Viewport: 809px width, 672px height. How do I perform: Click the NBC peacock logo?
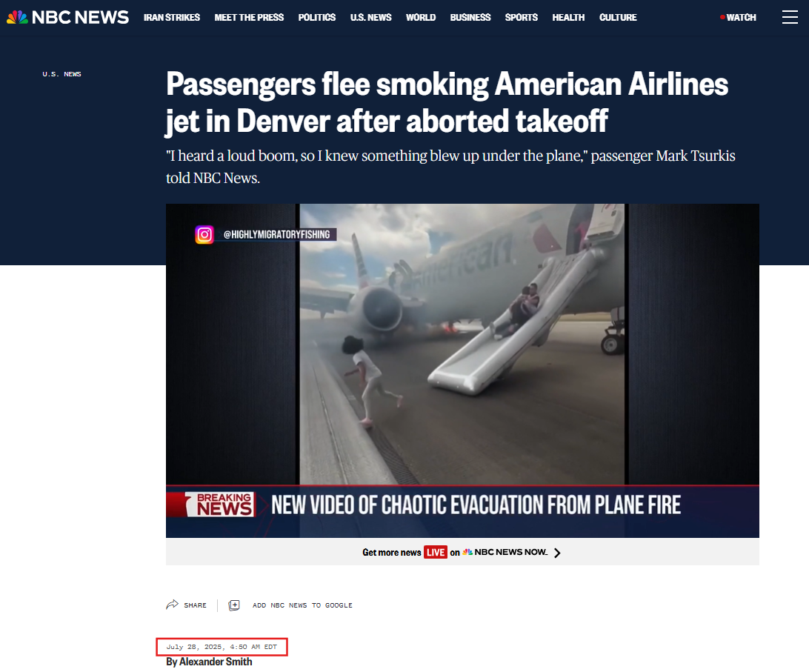pyautogui.click(x=17, y=18)
